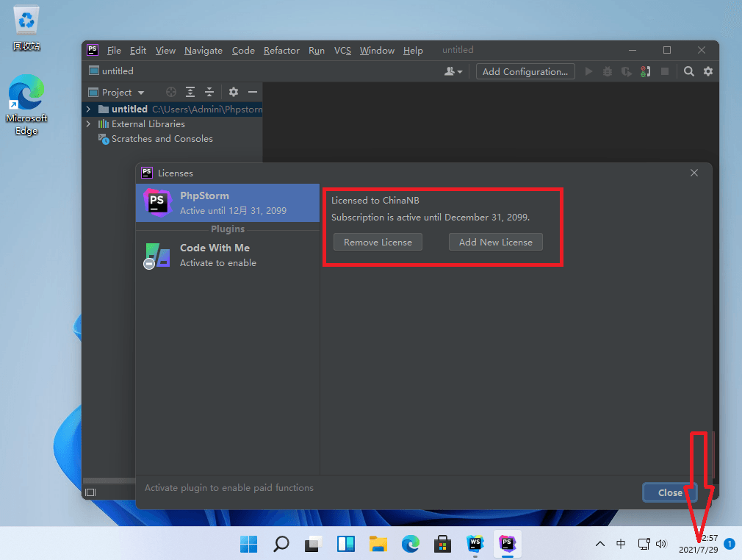This screenshot has height=560, width=742.
Task: Open notification badge in tray
Action: click(x=730, y=544)
